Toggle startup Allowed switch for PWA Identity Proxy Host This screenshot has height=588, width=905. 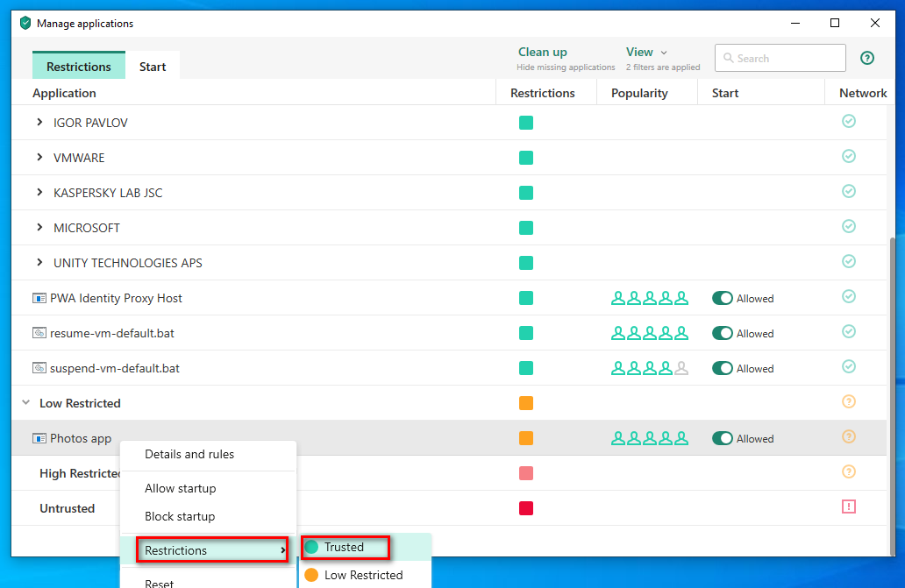722,298
